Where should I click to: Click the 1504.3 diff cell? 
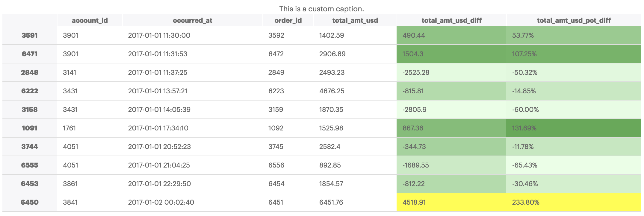tap(412, 54)
